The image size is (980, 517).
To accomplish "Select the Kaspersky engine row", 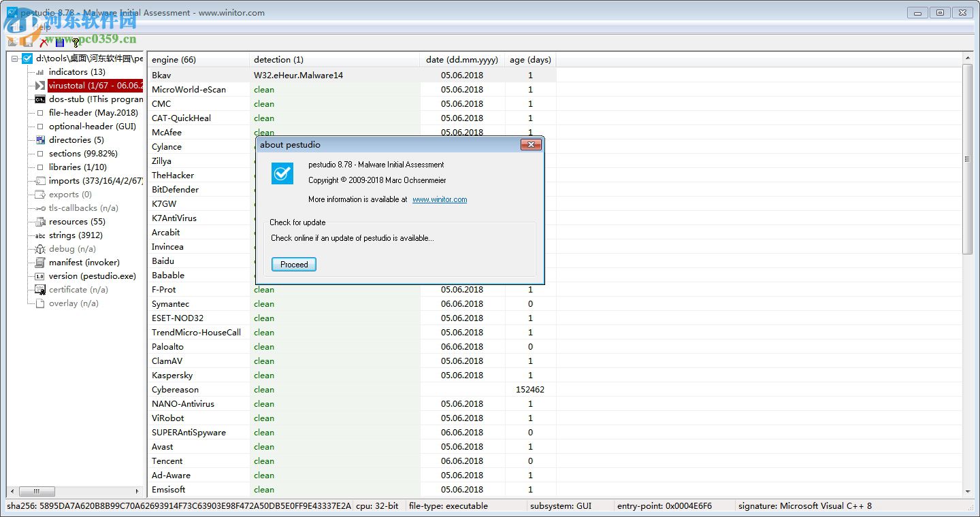I will click(x=352, y=375).
